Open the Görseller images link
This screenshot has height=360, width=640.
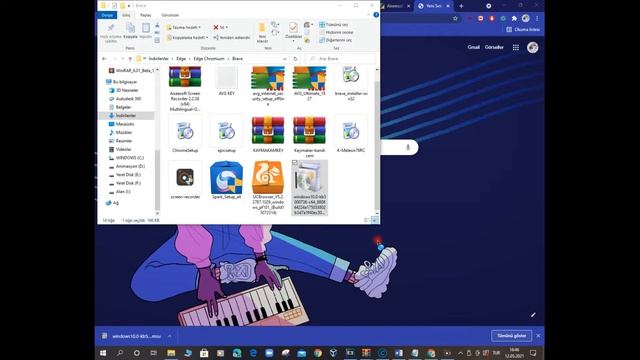tap(494, 47)
